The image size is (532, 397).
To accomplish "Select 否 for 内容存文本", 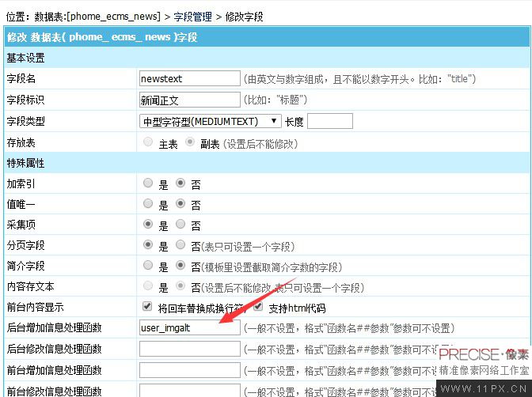I will 180,286.
